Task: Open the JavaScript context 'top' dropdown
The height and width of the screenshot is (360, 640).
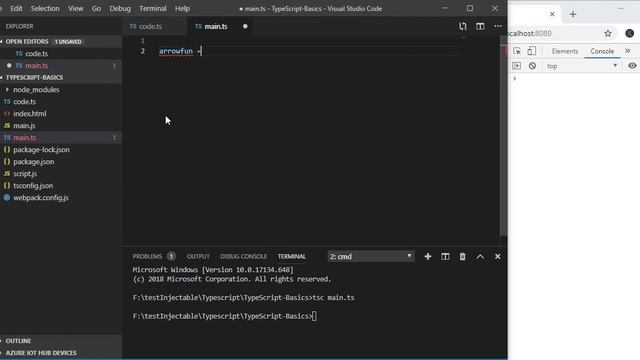Action: pos(582,66)
